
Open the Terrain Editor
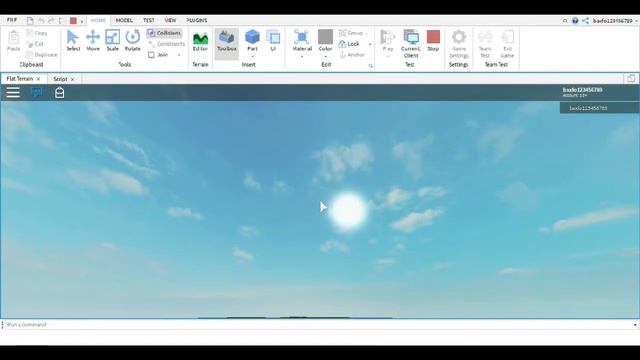coord(200,40)
